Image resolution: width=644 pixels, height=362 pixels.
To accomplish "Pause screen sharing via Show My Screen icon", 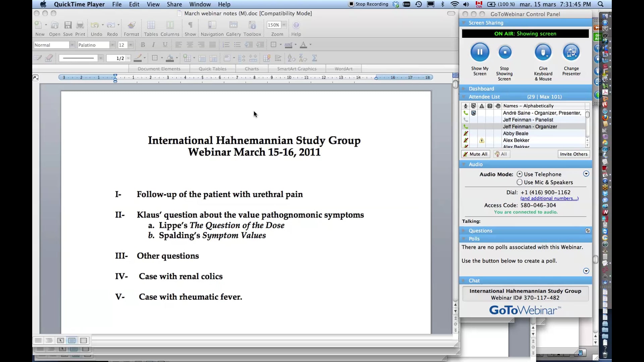I will coord(479,52).
